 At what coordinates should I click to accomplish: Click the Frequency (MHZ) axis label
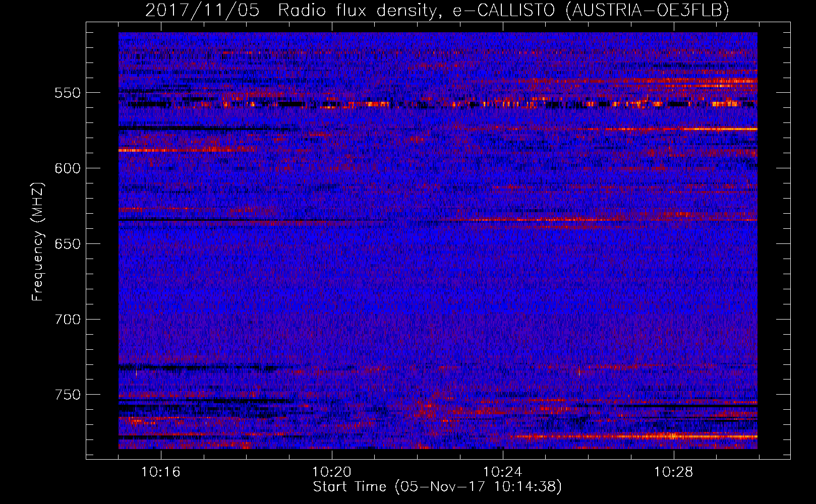38,242
